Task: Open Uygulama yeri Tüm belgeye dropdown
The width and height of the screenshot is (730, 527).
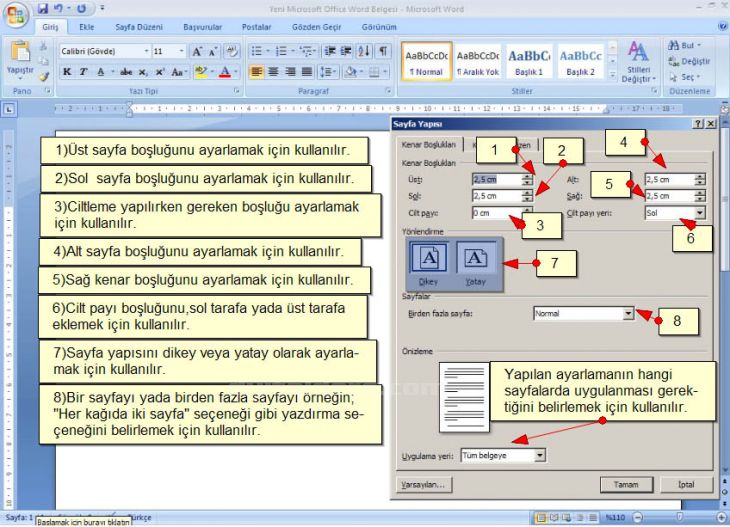Action: click(540, 455)
